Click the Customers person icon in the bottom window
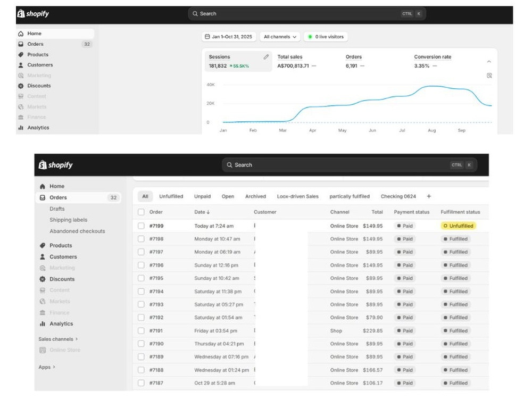The width and height of the screenshot is (532, 399). coord(43,257)
